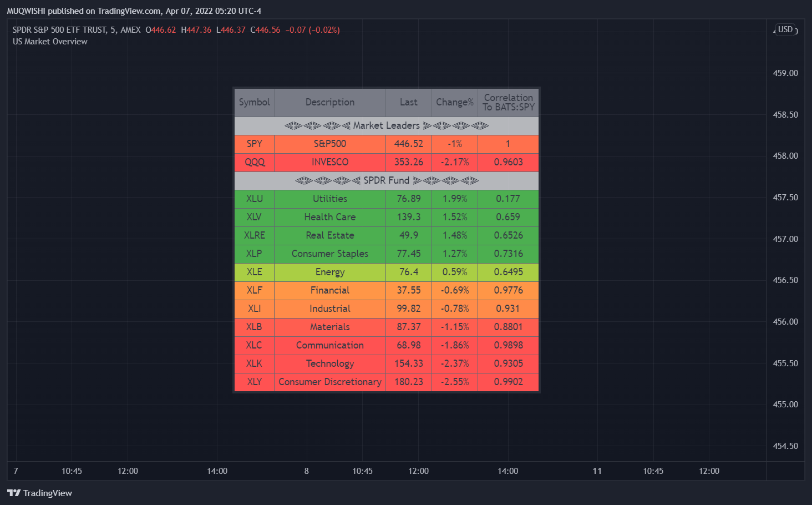Select the US Market Overview indicator label
The width and height of the screenshot is (812, 505).
(50, 42)
